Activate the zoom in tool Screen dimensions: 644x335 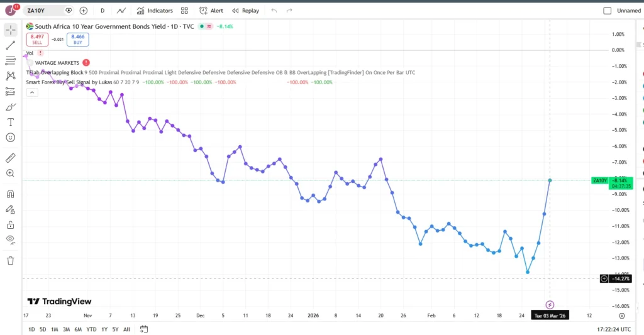point(11,173)
